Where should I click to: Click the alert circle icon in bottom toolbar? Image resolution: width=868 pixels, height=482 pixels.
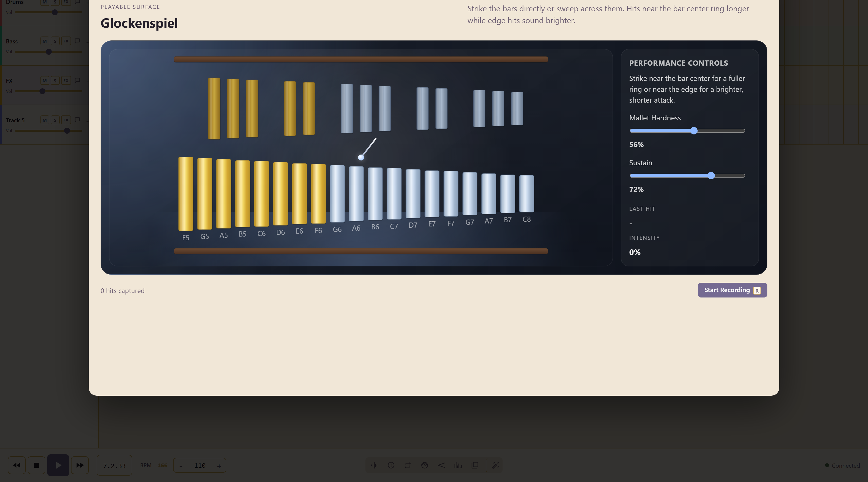pos(391,465)
